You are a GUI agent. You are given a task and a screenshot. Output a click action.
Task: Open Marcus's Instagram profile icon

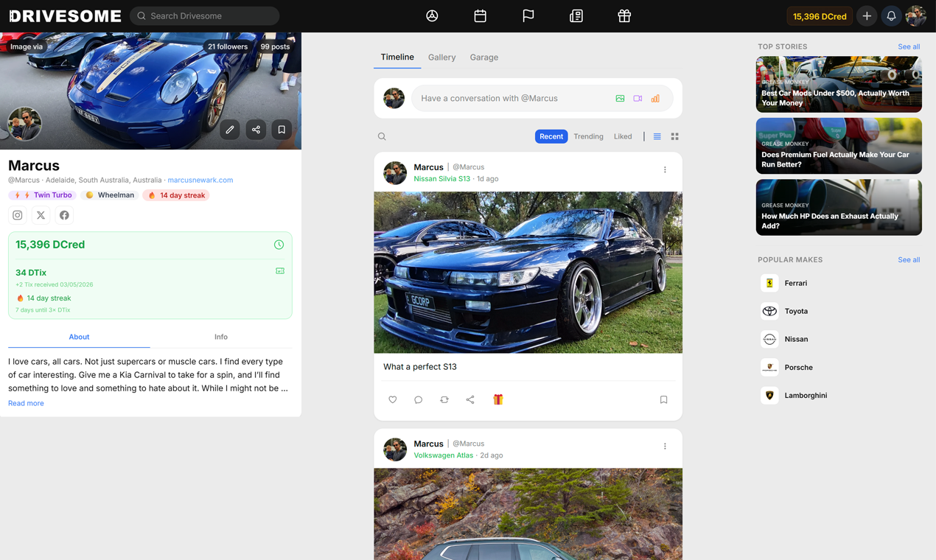[18, 215]
